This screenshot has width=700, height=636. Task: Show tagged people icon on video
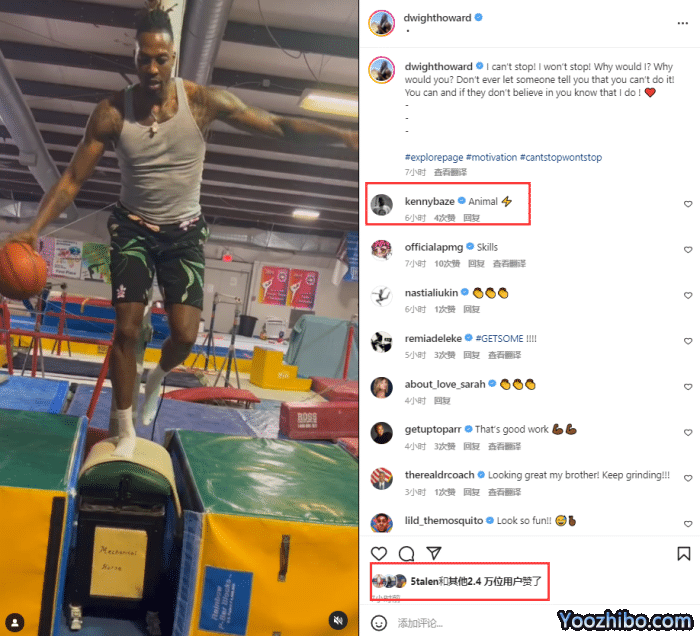click(x=15, y=622)
